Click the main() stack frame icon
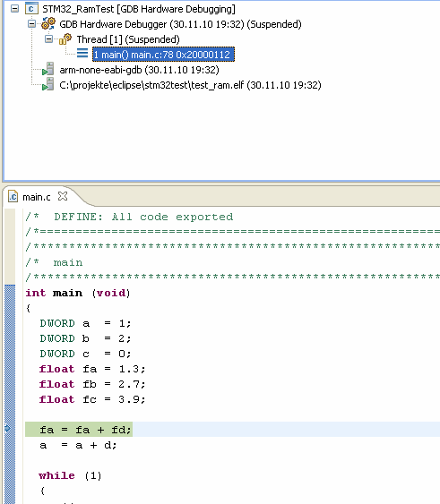The width and height of the screenshot is (440, 504). pyautogui.click(x=82, y=53)
